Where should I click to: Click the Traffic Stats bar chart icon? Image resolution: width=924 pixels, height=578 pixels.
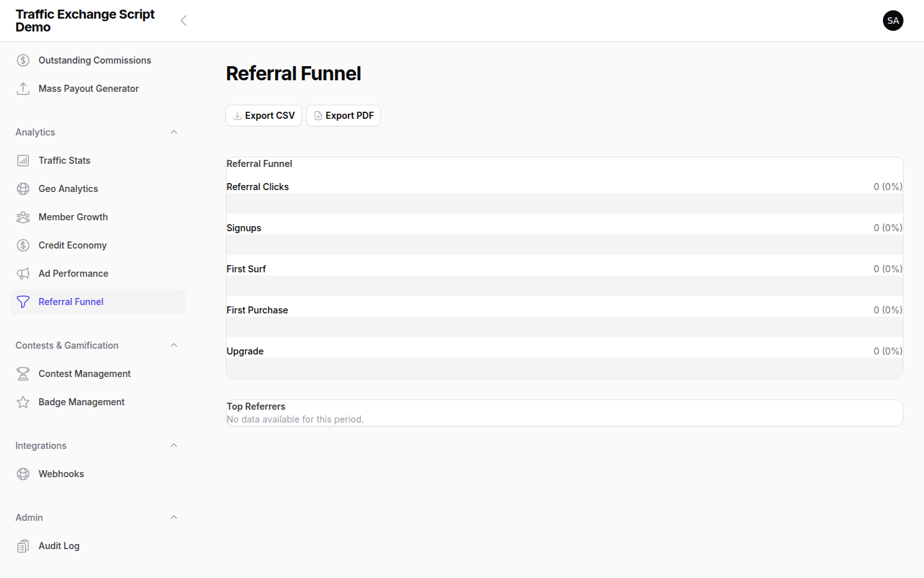click(23, 160)
